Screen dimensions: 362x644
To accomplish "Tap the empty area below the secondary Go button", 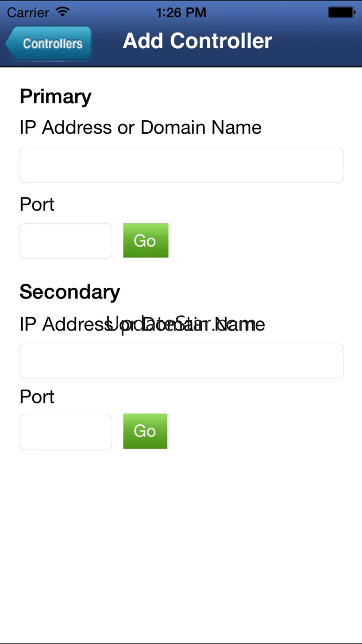I will 181,534.
